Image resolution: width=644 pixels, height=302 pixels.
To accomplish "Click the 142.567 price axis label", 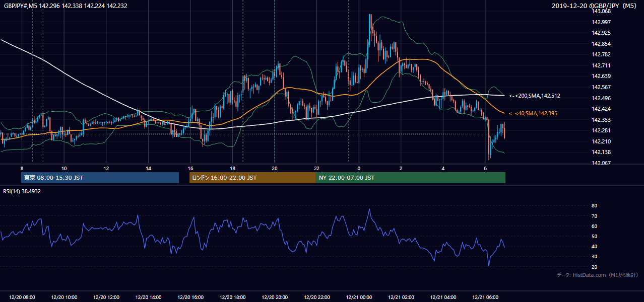I will [x=601, y=87].
